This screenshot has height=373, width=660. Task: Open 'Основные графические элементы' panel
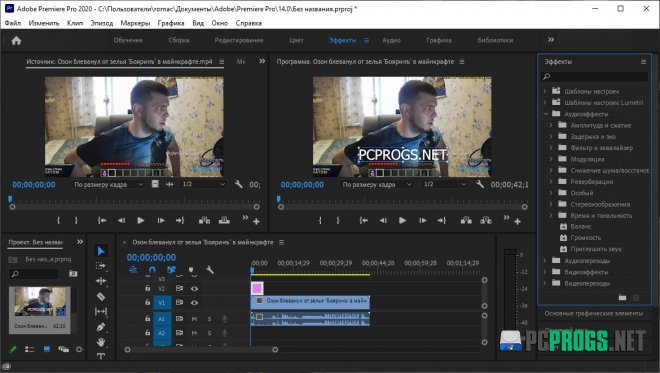click(x=594, y=314)
